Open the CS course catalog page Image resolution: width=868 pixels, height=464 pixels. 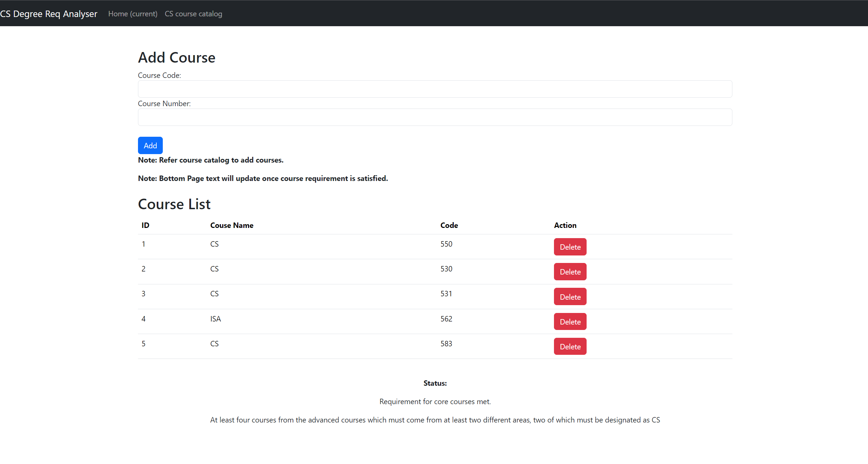click(x=193, y=14)
